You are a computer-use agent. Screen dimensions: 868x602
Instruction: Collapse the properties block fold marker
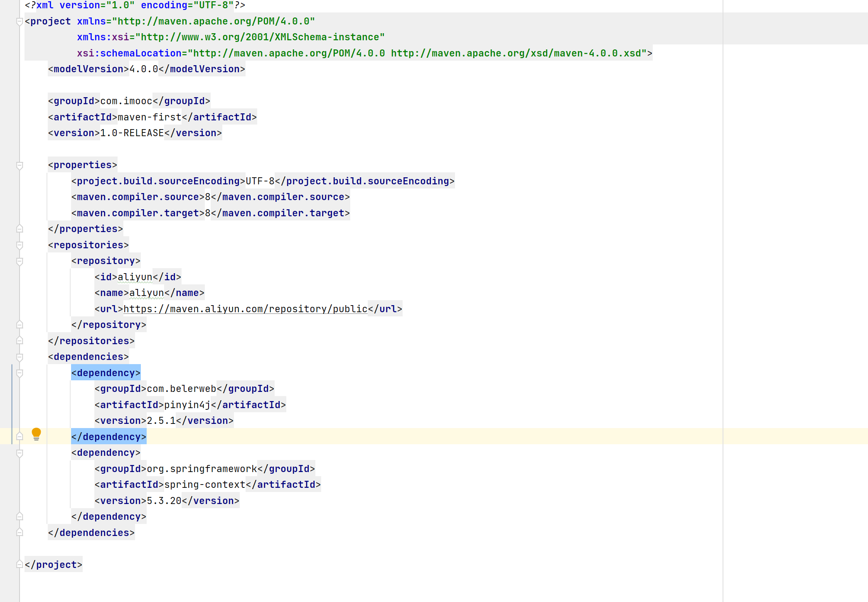[x=19, y=165]
